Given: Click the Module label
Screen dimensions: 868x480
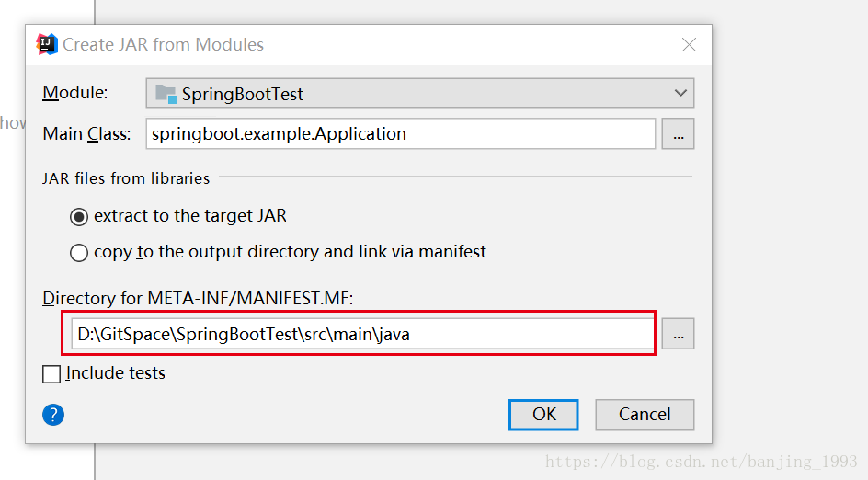Looking at the screenshot, I should (75, 93).
